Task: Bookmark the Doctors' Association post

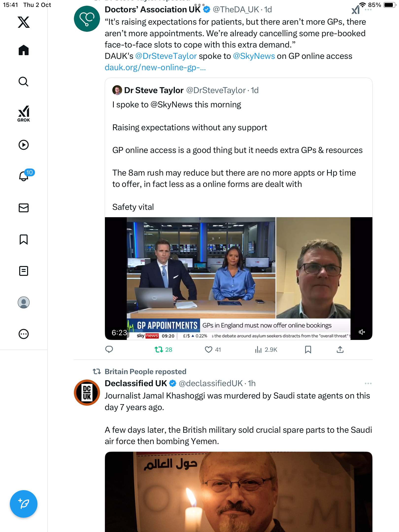Action: (x=308, y=349)
